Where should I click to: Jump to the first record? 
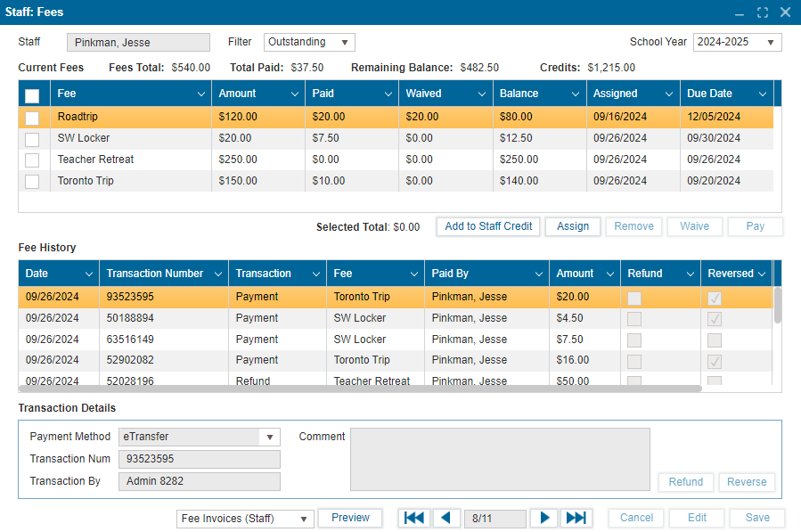[x=415, y=518]
